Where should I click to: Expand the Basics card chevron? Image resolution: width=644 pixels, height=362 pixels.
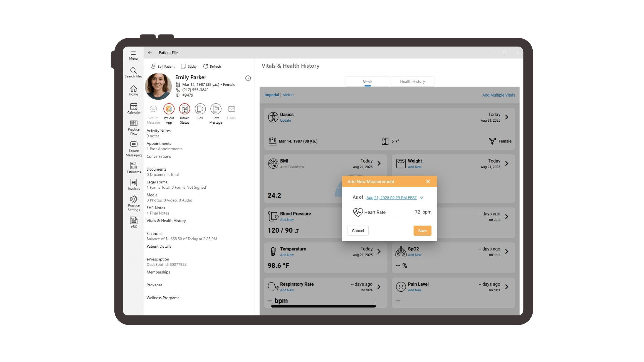pos(507,117)
